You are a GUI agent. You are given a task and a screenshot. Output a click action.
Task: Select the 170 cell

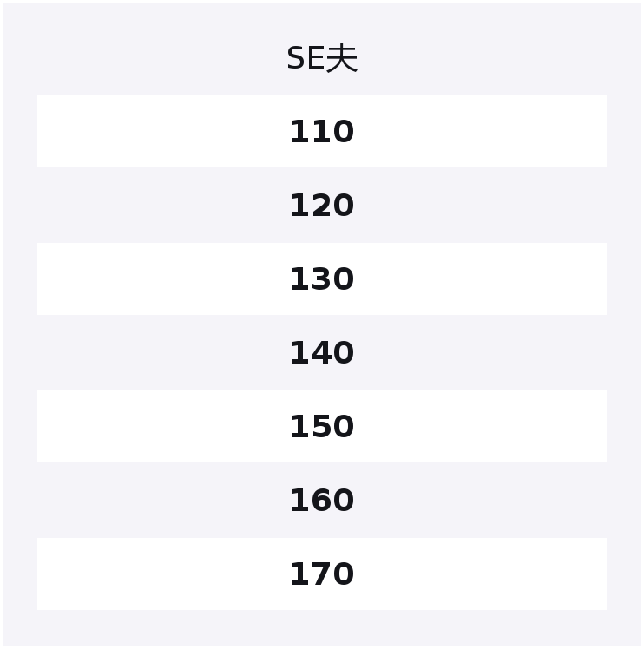point(322,574)
